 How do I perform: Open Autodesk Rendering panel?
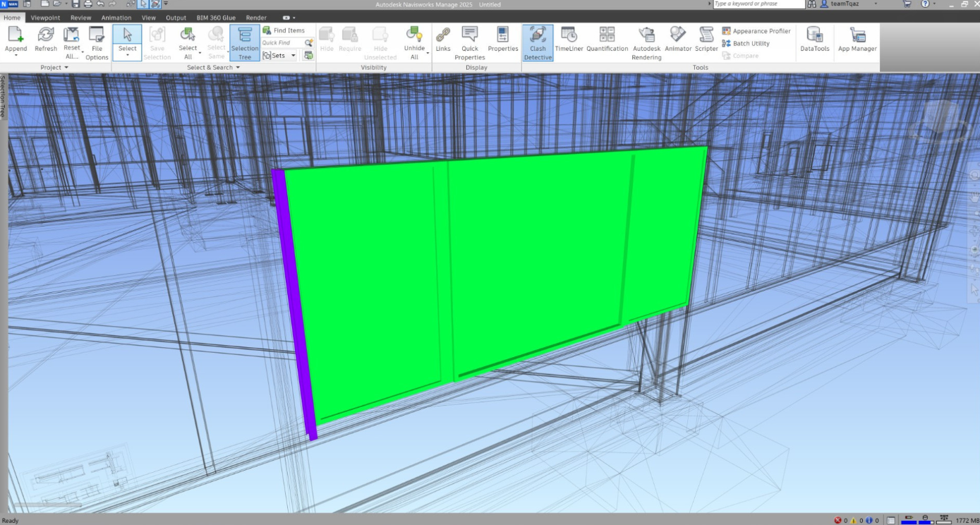[646, 42]
